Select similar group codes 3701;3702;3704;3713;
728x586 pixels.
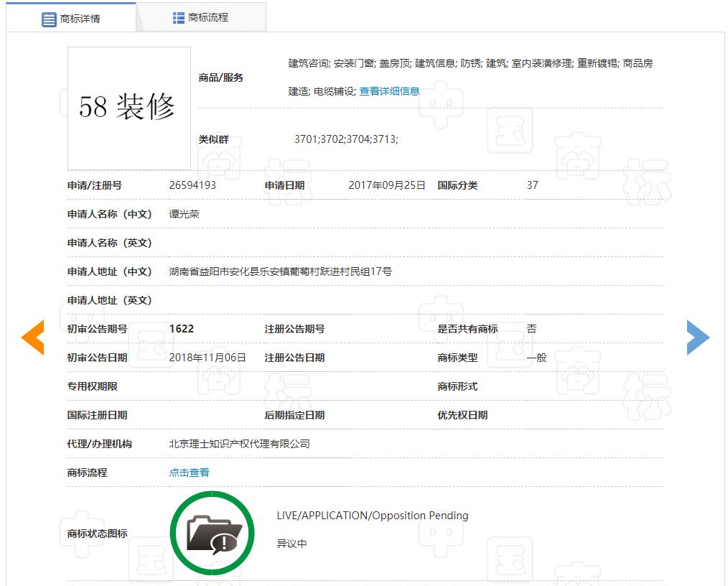click(346, 139)
